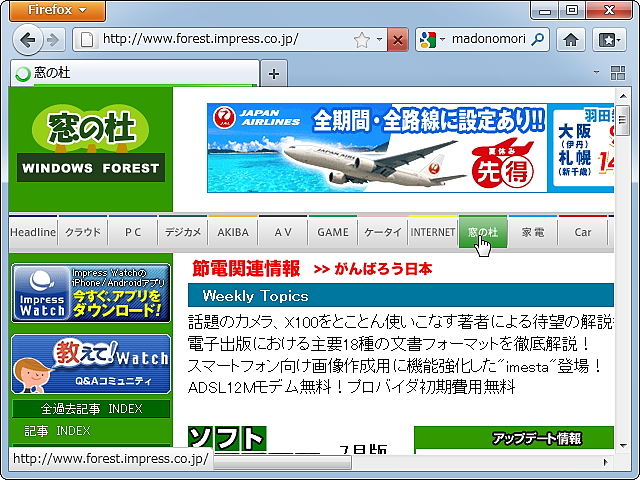
Task: Click the Weekly Topics heading bar
Action: pyautogui.click(x=401, y=295)
